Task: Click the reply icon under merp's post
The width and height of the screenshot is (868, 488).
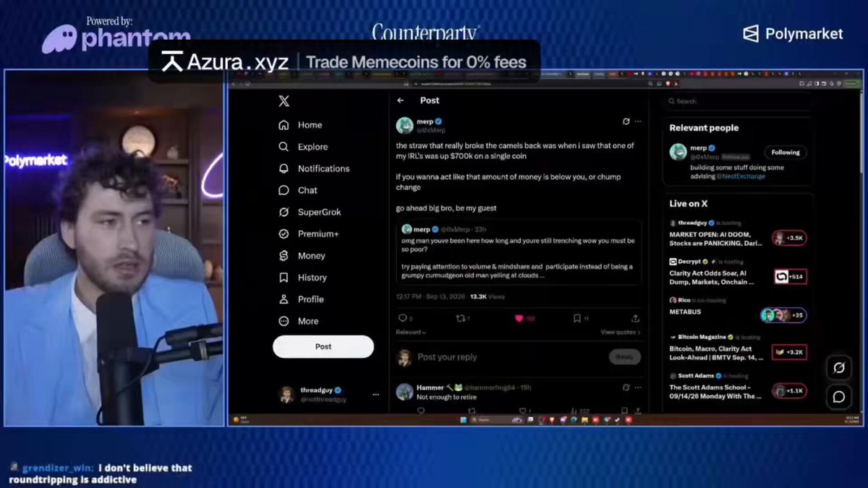Action: point(402,318)
